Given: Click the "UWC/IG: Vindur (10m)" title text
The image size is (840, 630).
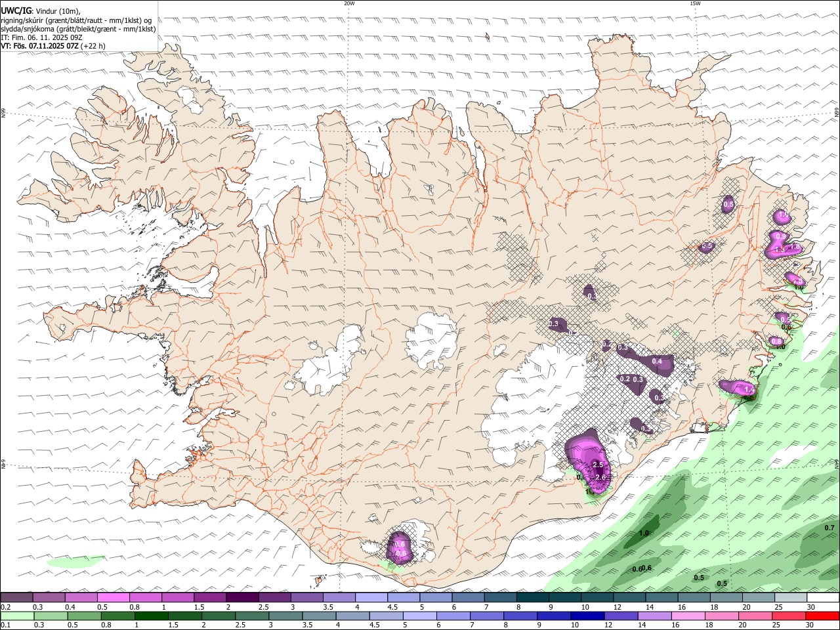Looking at the screenshot, I should click(x=40, y=11).
